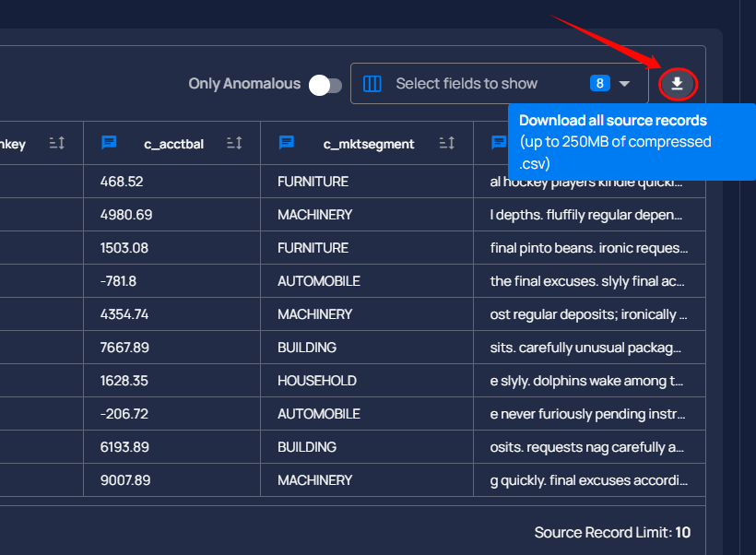Click the 'e slyly. dolphins wake' comment cell
The width and height of the screenshot is (756, 555).
click(x=590, y=381)
